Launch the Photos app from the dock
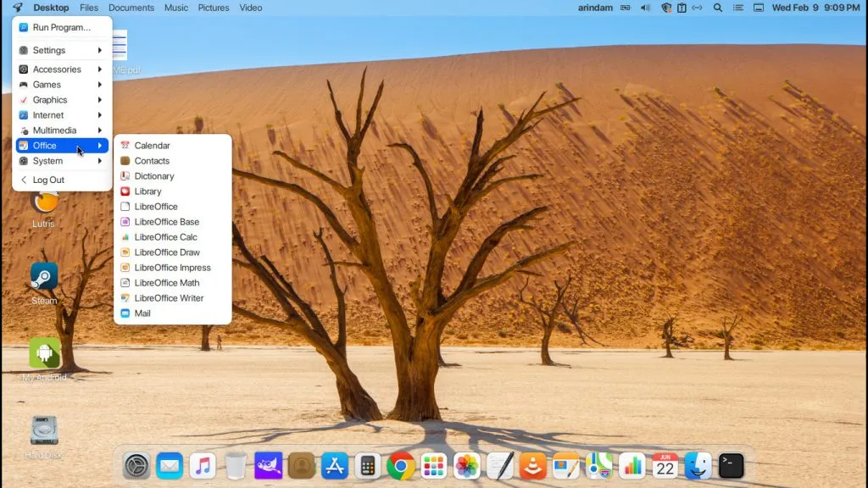 tap(466, 465)
